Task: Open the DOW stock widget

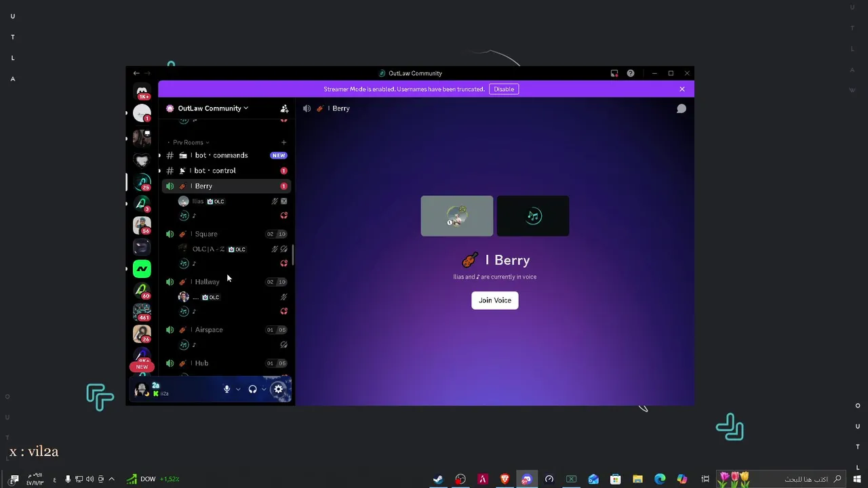Action: point(153,479)
